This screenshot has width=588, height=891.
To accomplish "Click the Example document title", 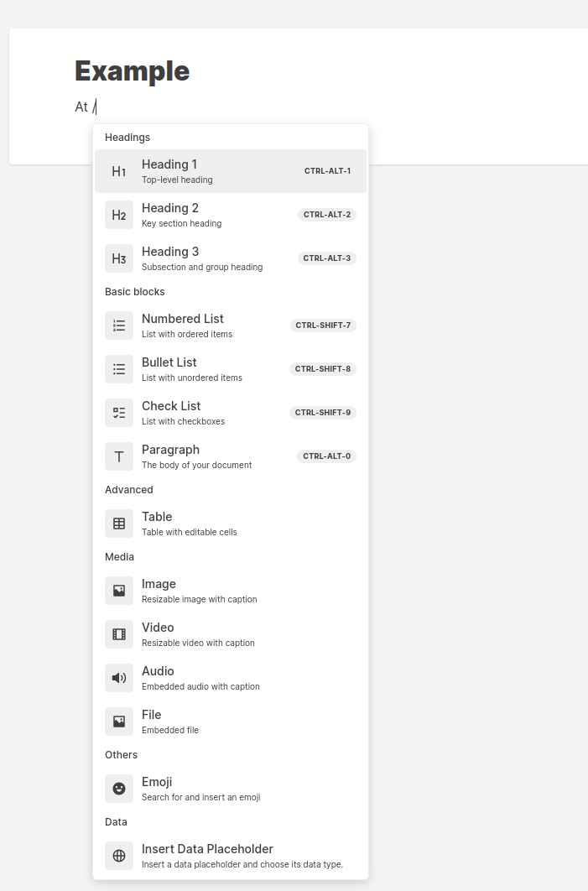I will pos(133,71).
